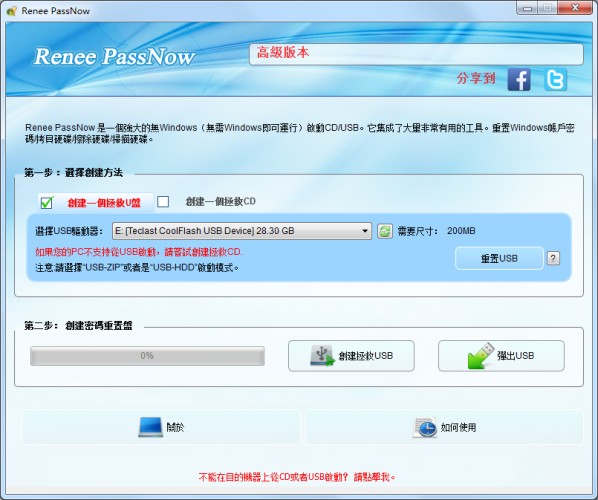This screenshot has width=598, height=500.
Task: Click the 分享到 share label
Action: coord(476,79)
